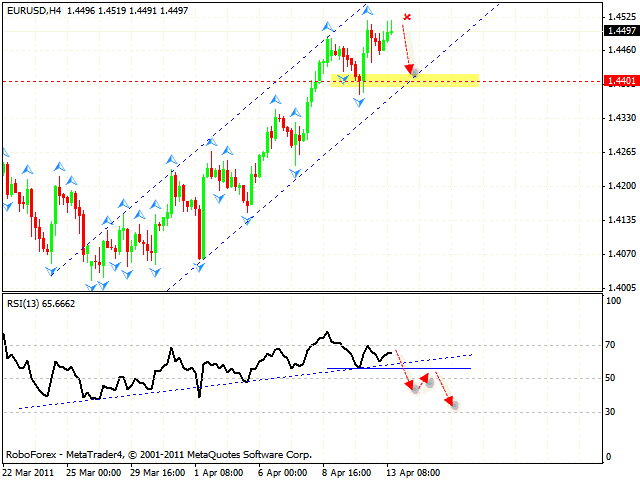Click the 1 Apr 08:00 time label
This screenshot has height=480, width=640.
point(218,473)
